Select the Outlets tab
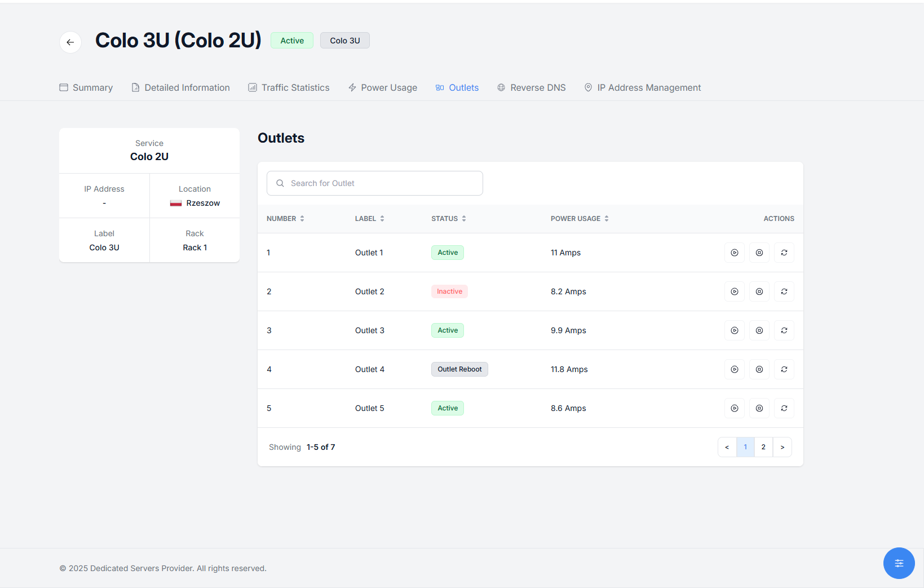 (x=457, y=87)
